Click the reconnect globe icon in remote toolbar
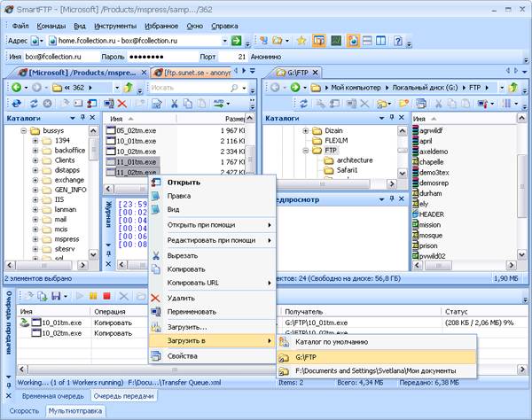 pyautogui.click(x=16, y=104)
